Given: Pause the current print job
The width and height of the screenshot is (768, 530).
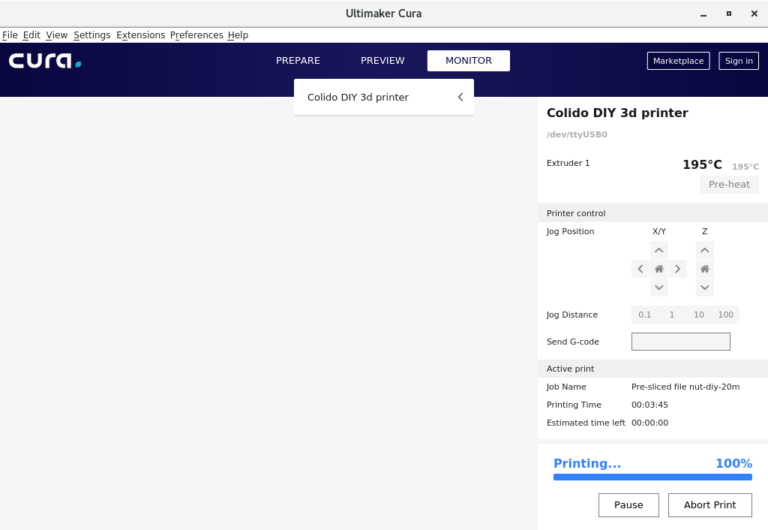Looking at the screenshot, I should tap(628, 505).
